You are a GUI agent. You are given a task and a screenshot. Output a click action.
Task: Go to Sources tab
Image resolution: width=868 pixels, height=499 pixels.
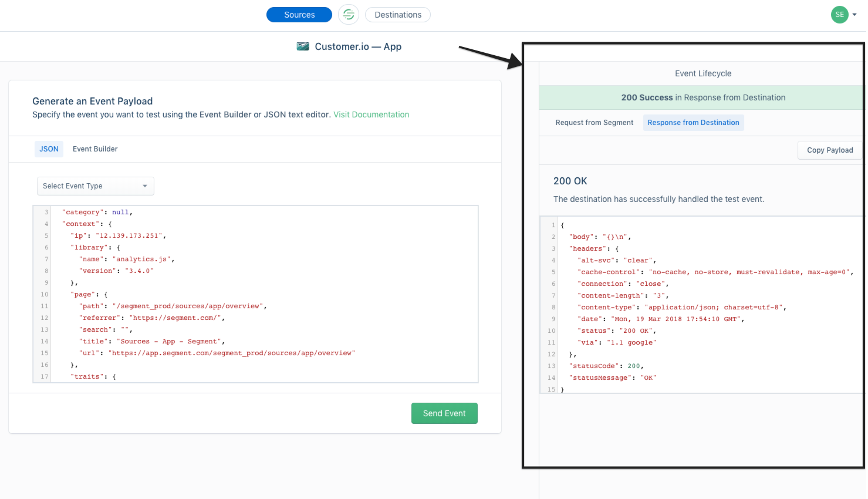(x=299, y=15)
